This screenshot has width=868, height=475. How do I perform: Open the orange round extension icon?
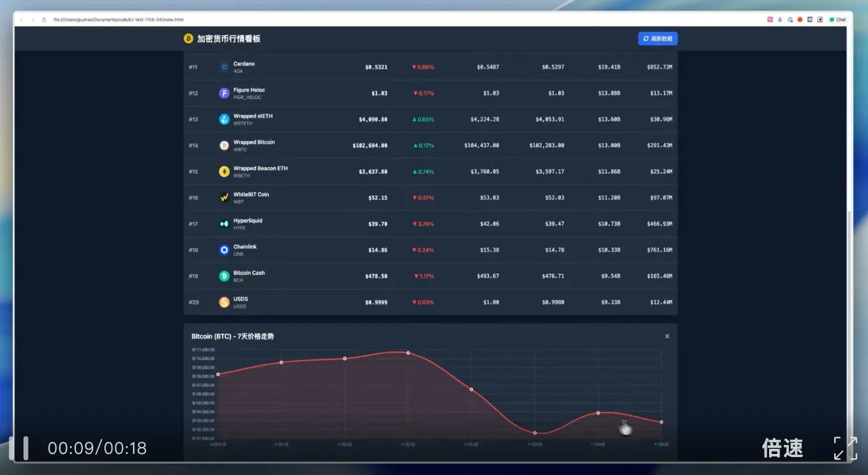tap(800, 20)
